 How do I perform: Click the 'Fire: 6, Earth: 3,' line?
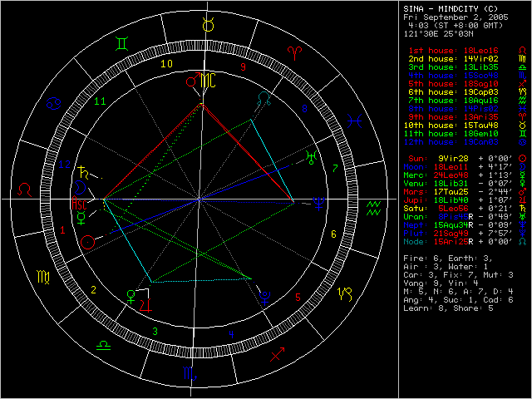coord(448,259)
